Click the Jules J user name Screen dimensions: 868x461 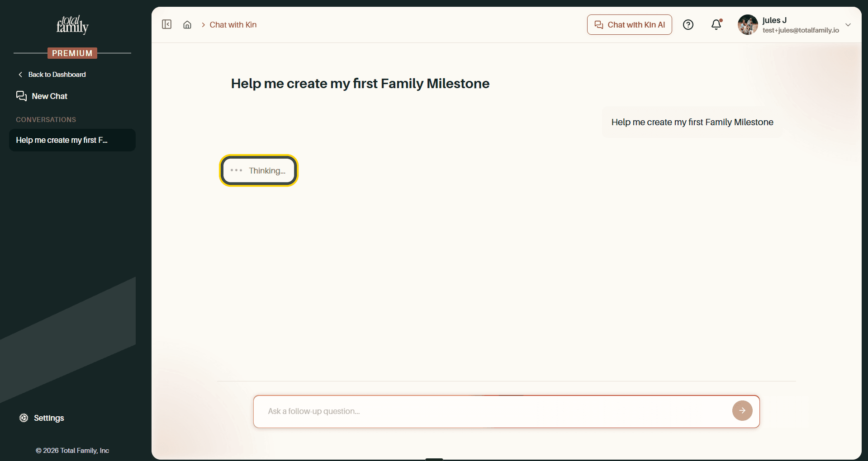click(x=774, y=20)
